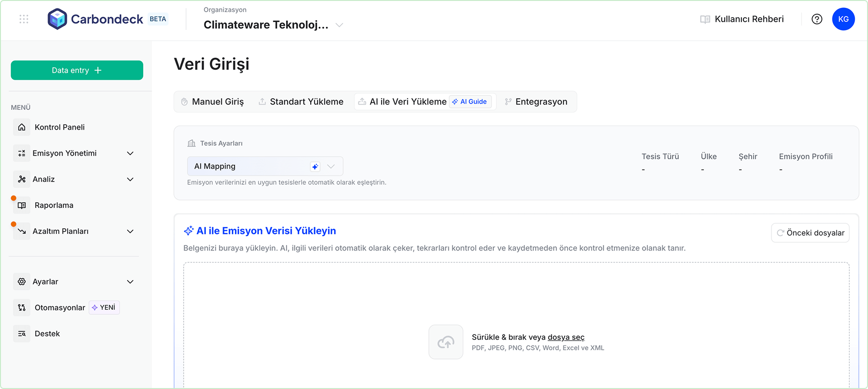This screenshot has width=868, height=389.
Task: Expand the Analiz section
Action: [130, 179]
